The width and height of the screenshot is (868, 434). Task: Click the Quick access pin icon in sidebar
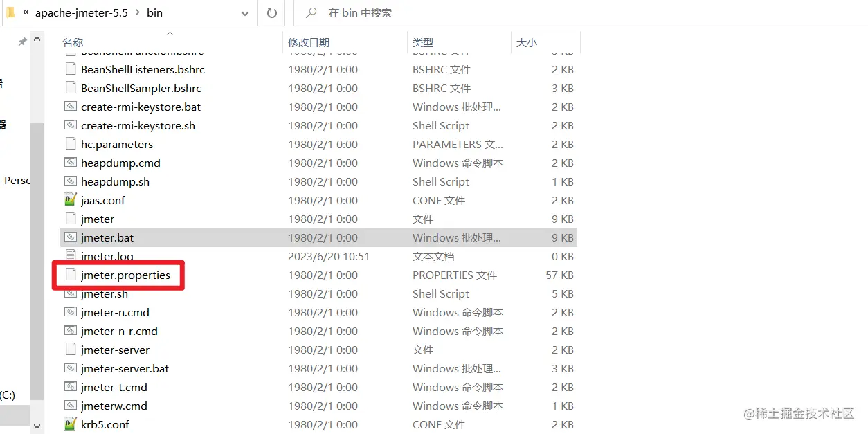point(22,42)
